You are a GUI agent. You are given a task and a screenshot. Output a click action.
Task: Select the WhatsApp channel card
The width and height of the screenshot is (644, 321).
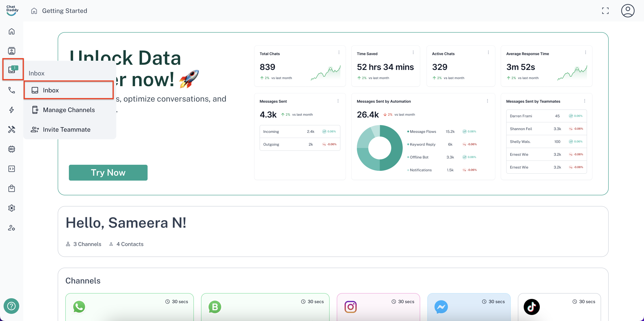click(x=129, y=307)
